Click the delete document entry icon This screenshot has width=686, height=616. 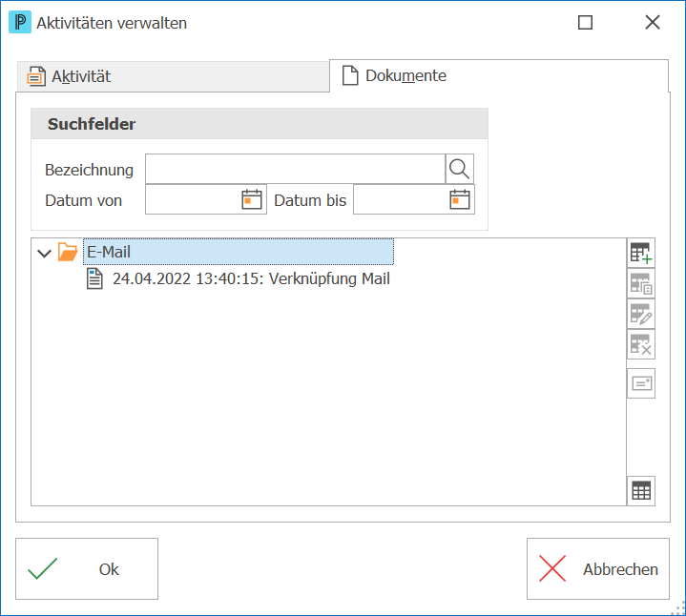pyautogui.click(x=641, y=344)
